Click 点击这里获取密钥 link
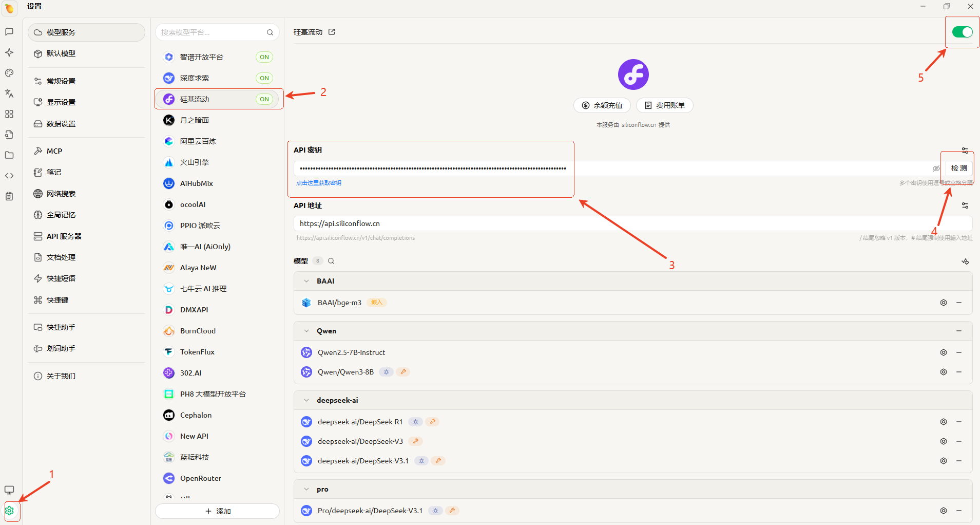The image size is (980, 525). pyautogui.click(x=319, y=183)
